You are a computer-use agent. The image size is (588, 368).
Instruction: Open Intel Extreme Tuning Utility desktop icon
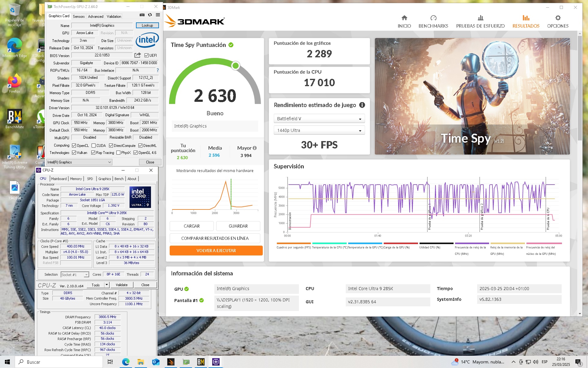point(14,157)
